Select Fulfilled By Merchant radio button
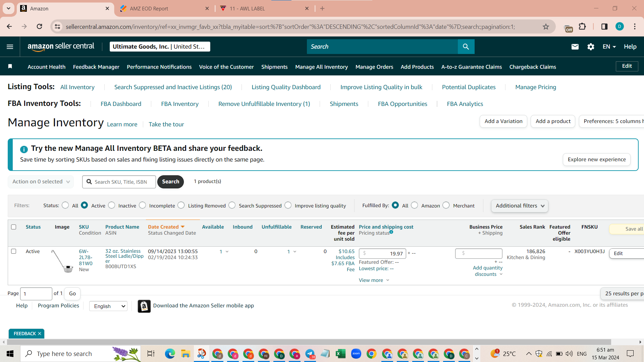The width and height of the screenshot is (644, 362). click(446, 205)
